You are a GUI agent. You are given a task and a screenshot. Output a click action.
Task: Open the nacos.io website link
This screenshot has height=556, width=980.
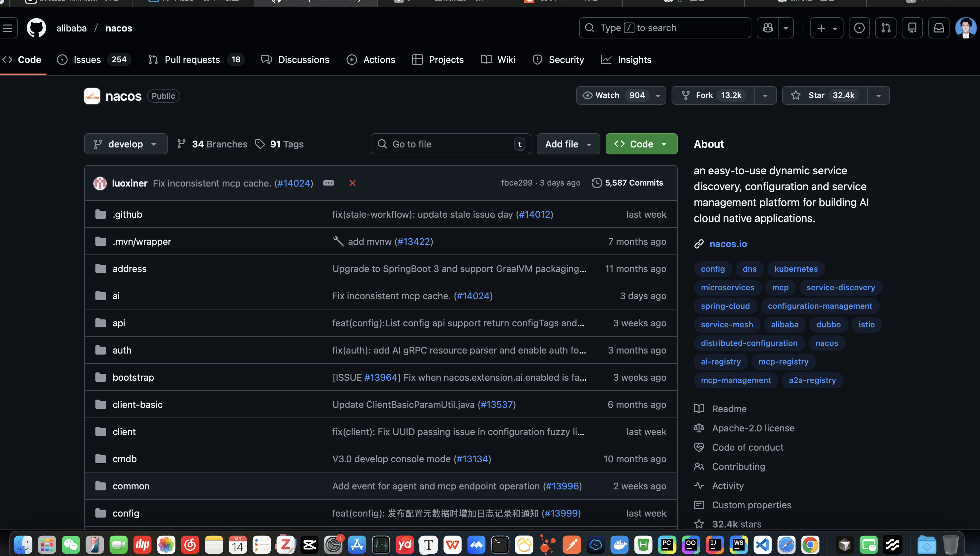728,244
